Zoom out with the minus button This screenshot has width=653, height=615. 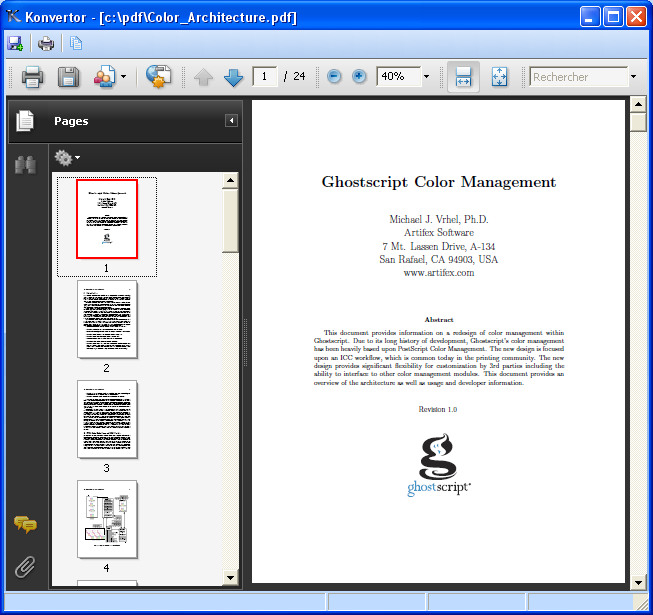[x=334, y=77]
